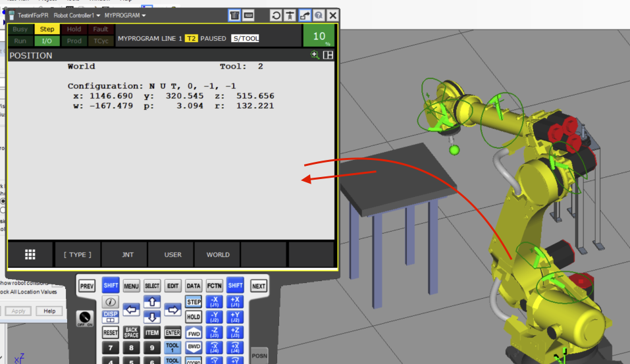
Task: Click the teach pendant display mode icon
Action: [234, 16]
